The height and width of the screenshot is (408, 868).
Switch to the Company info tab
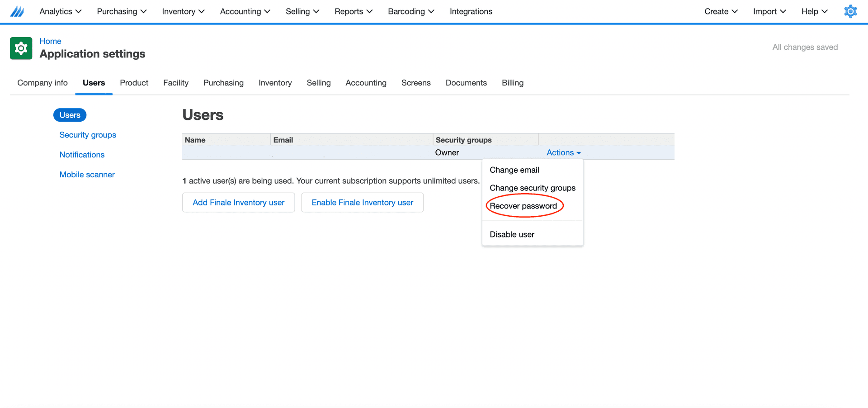pos(42,83)
